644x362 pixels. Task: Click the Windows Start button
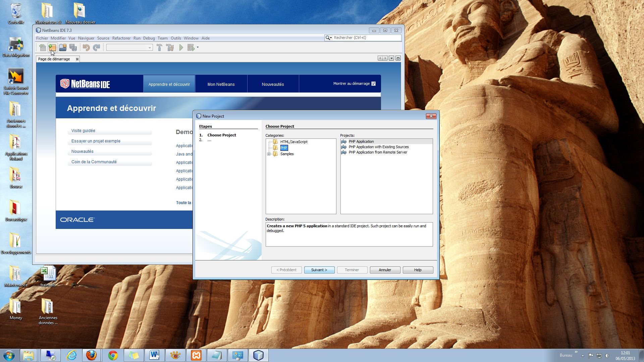(x=9, y=355)
